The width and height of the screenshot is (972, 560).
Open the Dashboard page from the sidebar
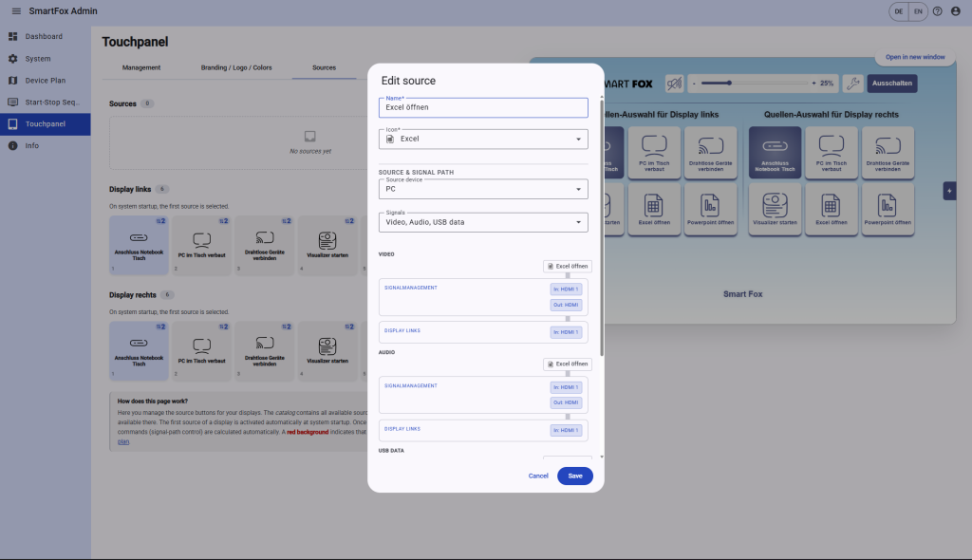pyautogui.click(x=46, y=37)
